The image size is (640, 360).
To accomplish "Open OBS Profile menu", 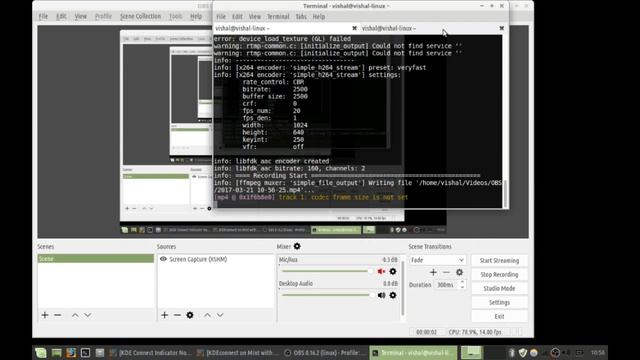I will pos(103,16).
